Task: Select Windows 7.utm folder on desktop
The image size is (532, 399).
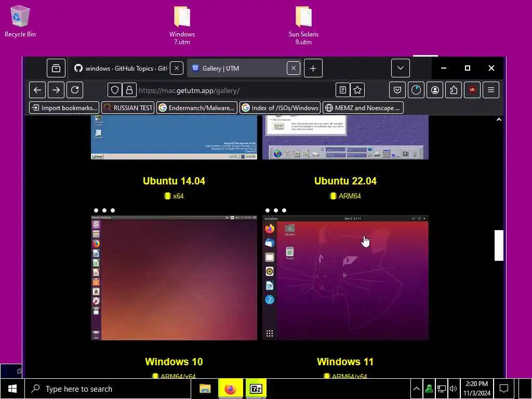Action: click(182, 25)
